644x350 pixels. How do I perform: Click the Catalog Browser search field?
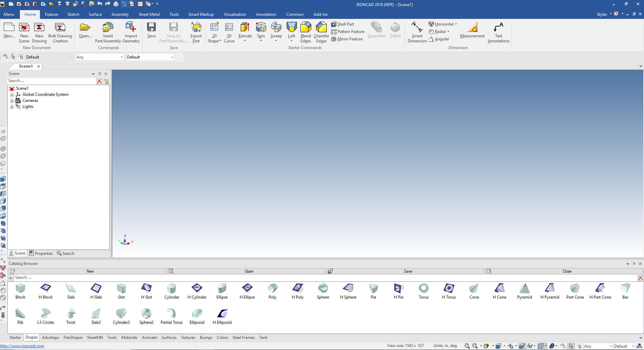pos(325,278)
